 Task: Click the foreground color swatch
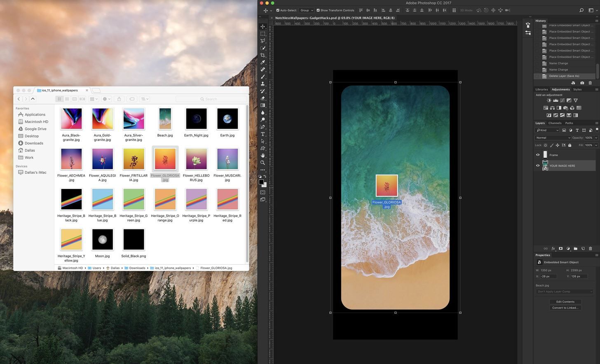(261, 182)
